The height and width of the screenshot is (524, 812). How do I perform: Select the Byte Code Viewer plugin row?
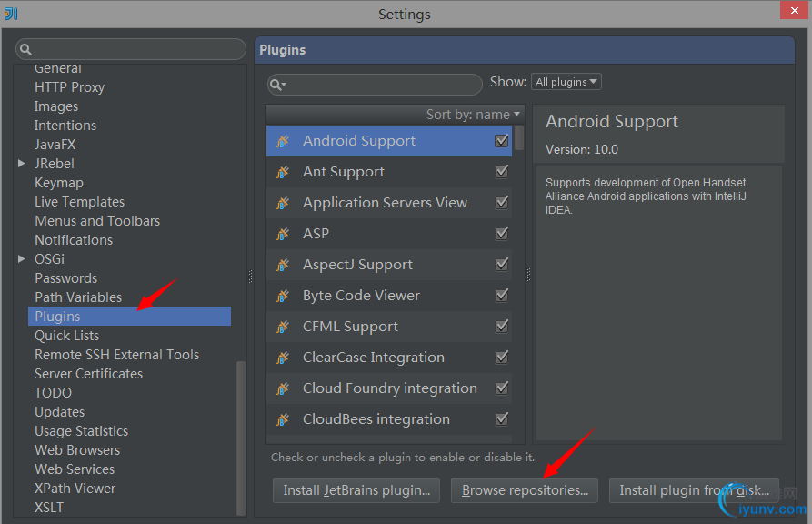pos(389,296)
